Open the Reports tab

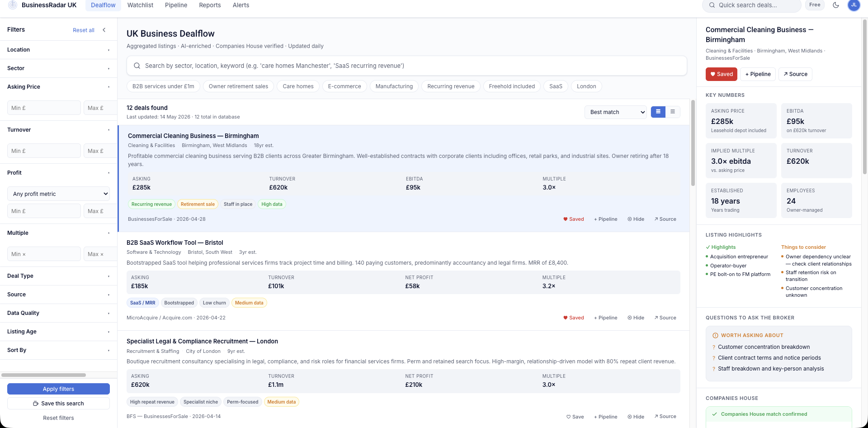[210, 5]
